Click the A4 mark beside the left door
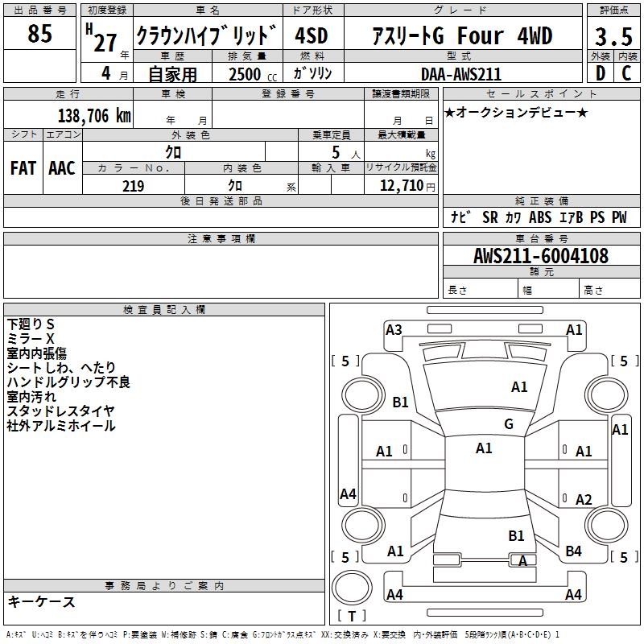The height and width of the screenshot is (644, 644). pos(348,494)
